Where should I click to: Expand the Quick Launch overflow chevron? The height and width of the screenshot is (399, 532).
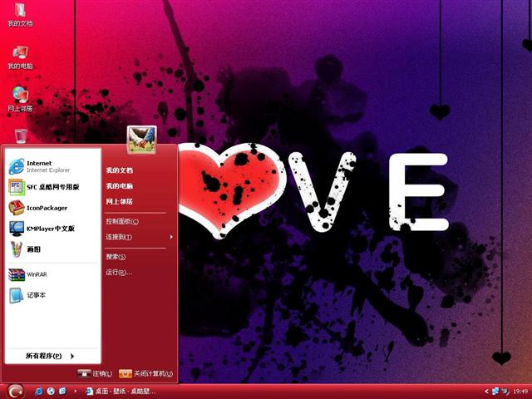point(75,392)
